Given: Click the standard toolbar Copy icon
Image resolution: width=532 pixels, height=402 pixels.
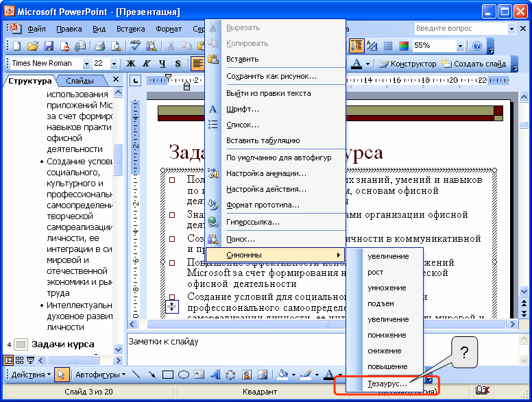Looking at the screenshot, I should coord(186,46).
